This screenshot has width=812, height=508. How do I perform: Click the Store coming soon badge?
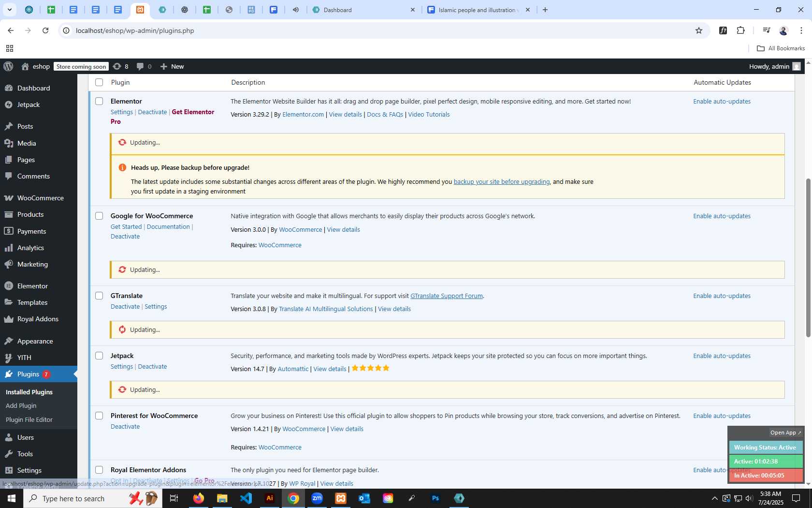81,66
